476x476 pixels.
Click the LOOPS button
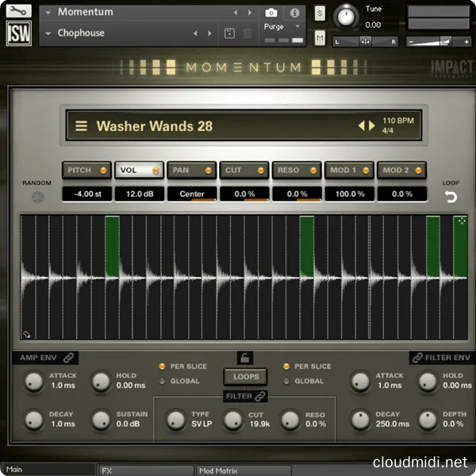click(x=246, y=377)
